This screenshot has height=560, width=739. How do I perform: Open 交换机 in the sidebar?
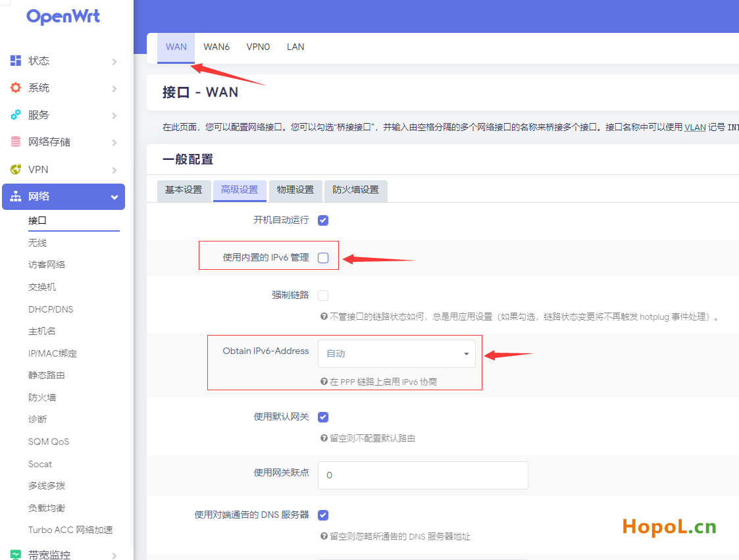click(x=42, y=287)
